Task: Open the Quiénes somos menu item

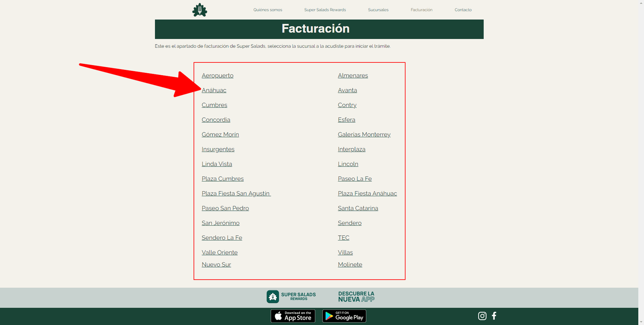Action: (x=268, y=10)
